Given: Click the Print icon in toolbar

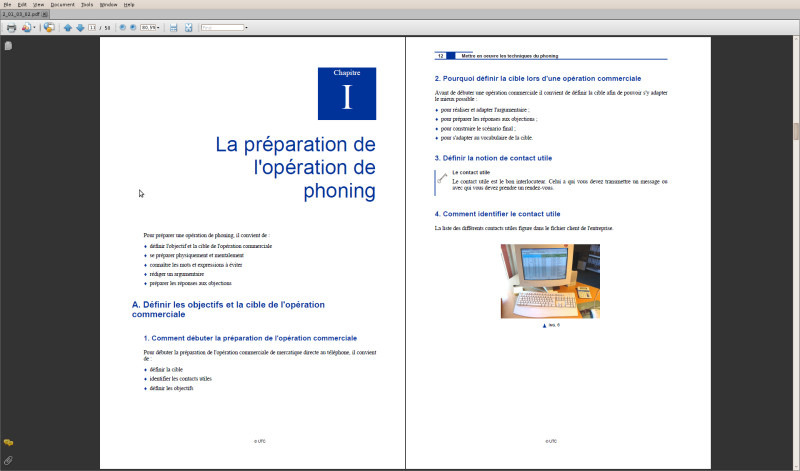Looking at the screenshot, I should click(x=11, y=28).
